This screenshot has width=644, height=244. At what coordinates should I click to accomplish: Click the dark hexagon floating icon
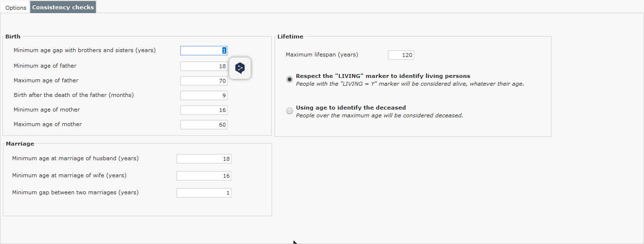coord(240,68)
